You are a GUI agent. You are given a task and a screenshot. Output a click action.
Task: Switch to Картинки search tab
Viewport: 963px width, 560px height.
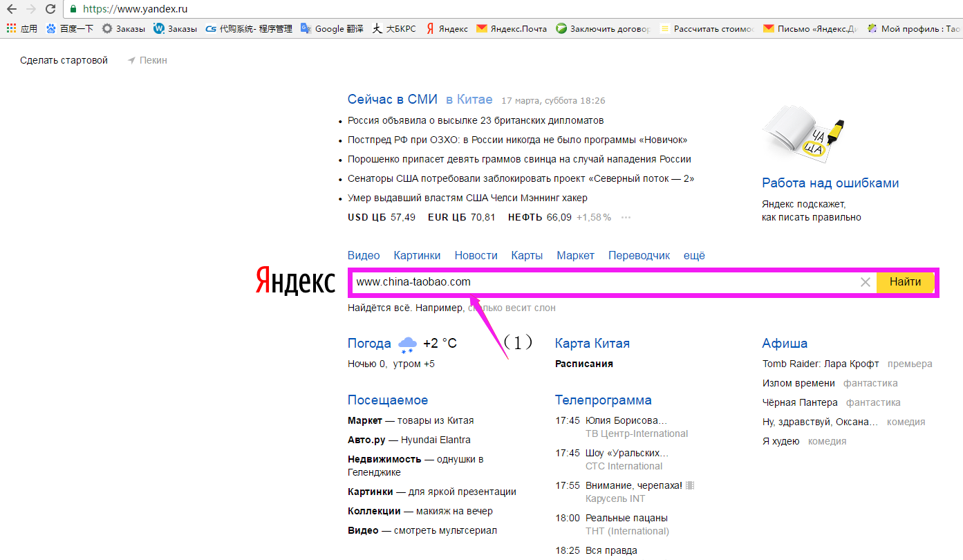tap(417, 255)
